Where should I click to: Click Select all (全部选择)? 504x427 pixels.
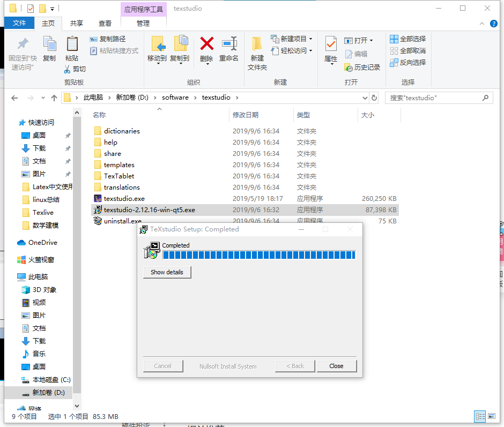408,39
